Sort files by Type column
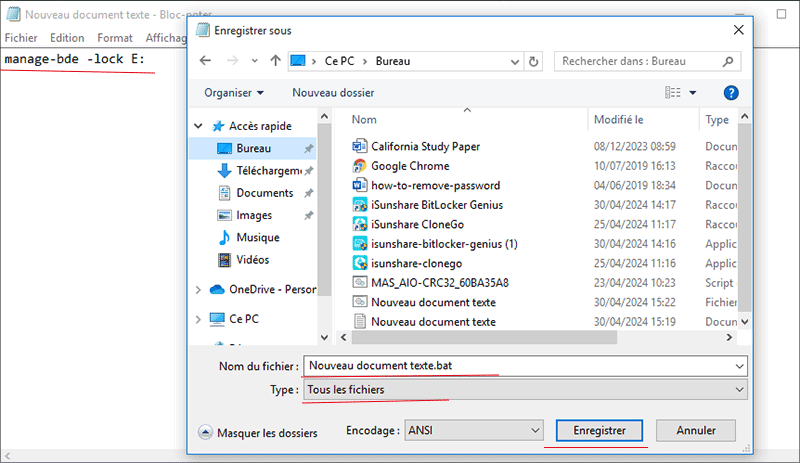 coord(717,119)
